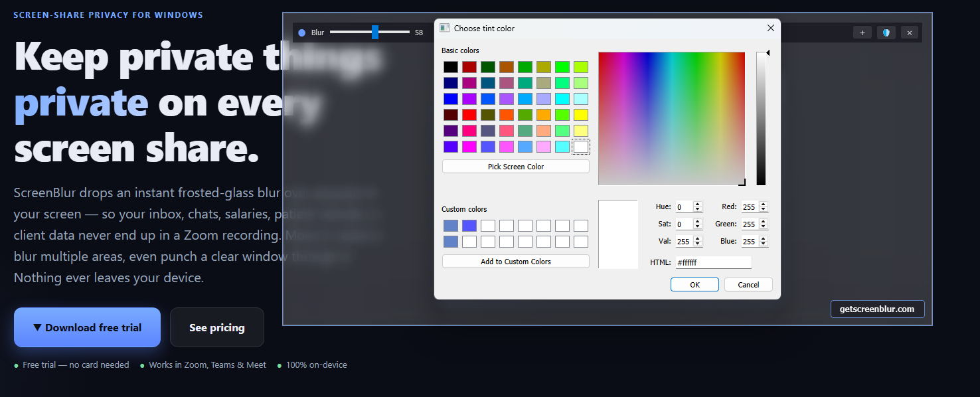Confirm the tint color with OK
The width and height of the screenshot is (980, 397).
[x=694, y=285]
